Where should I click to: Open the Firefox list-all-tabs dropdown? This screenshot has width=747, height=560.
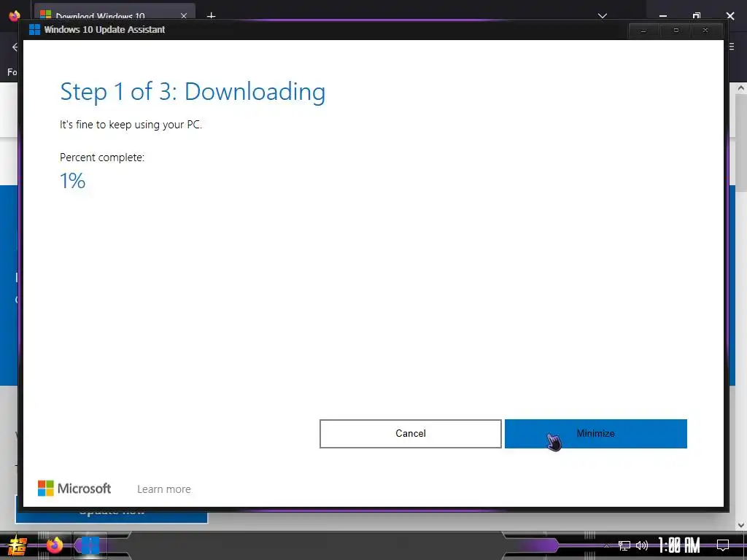coord(602,16)
